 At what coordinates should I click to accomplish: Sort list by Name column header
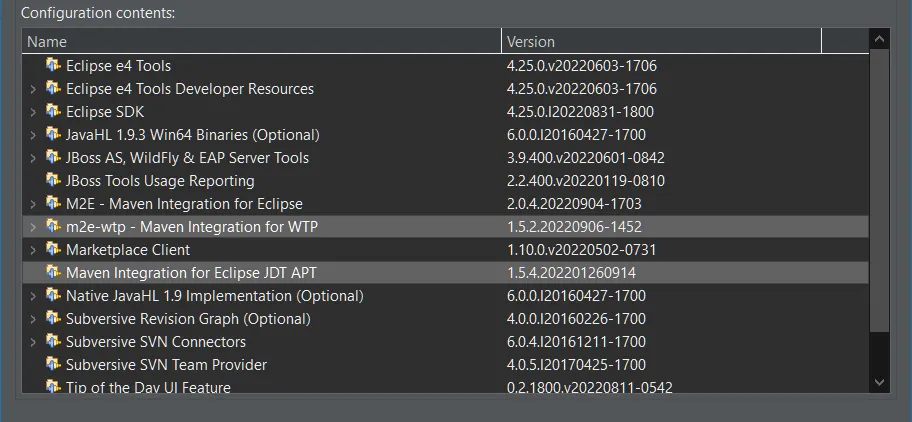click(x=260, y=42)
